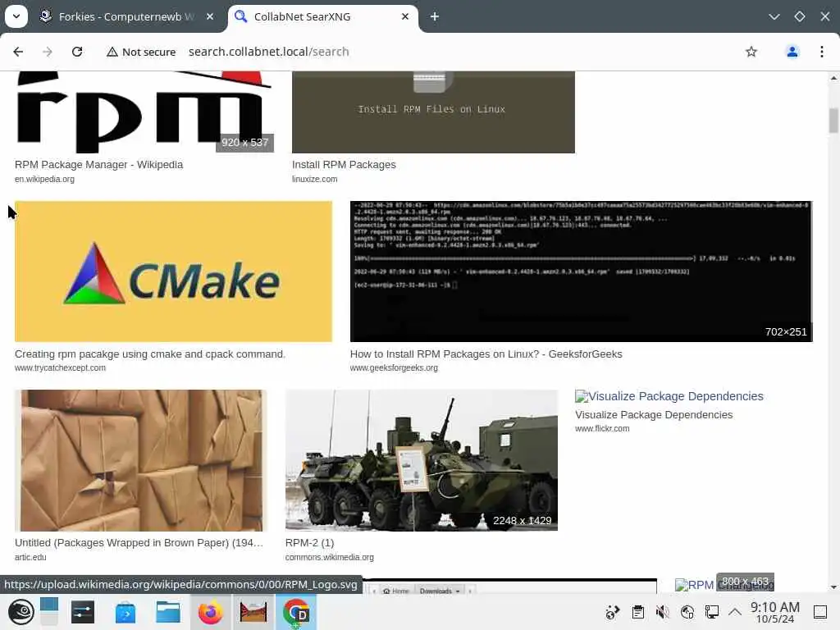Go back to the previous page
The height and width of the screenshot is (630, 840).
(18, 52)
